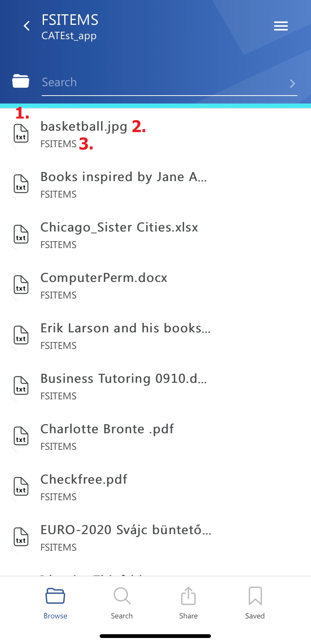Open the hamburger menu
The height and width of the screenshot is (644, 311).
tap(281, 26)
